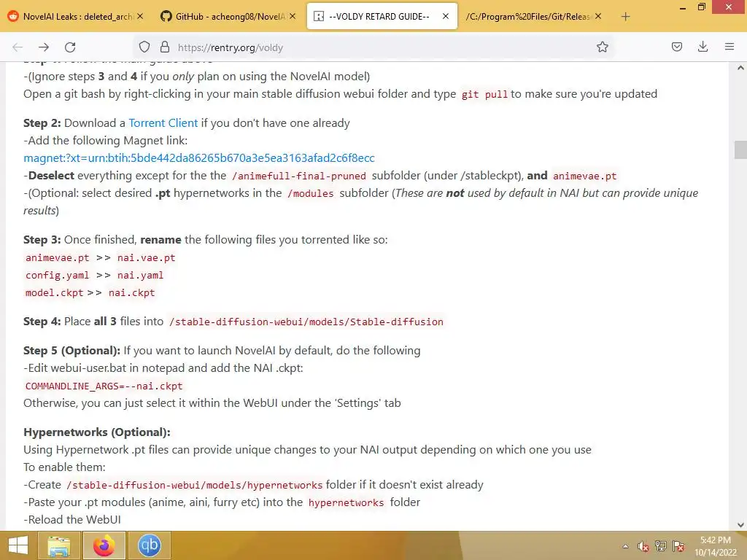Click the 'Hypernetworks (Optional):' heading
The height and width of the screenshot is (560, 747).
click(x=97, y=432)
